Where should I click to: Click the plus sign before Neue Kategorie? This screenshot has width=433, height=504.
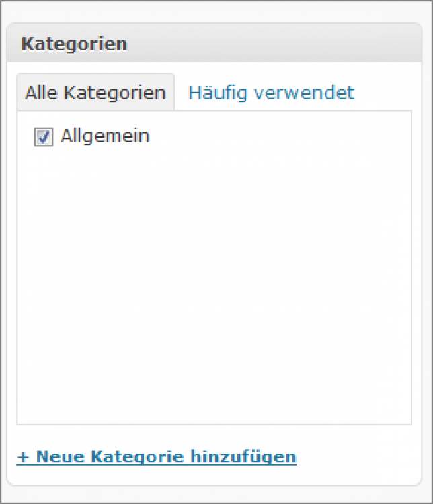[23, 457]
